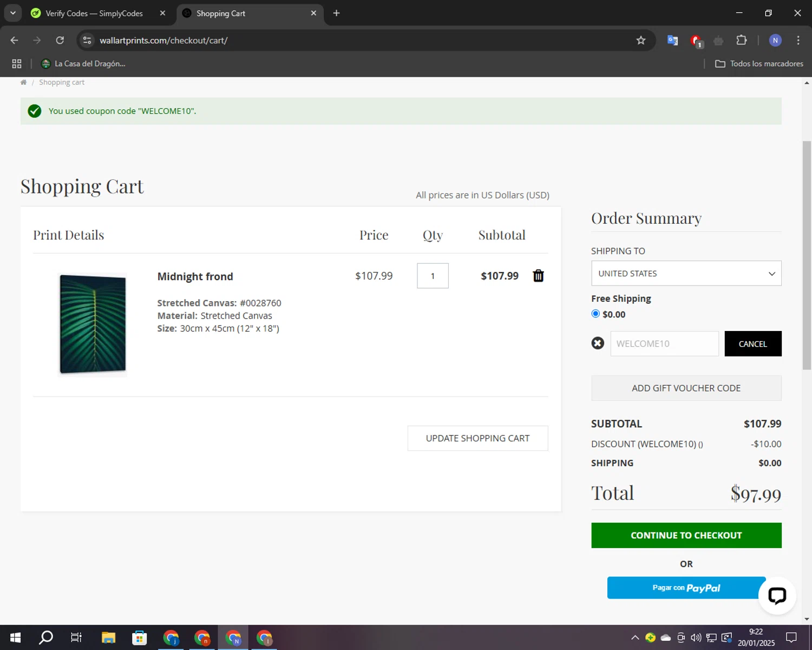This screenshot has height=650, width=812.
Task: Close the Verify Codes tab
Action: pyautogui.click(x=162, y=13)
